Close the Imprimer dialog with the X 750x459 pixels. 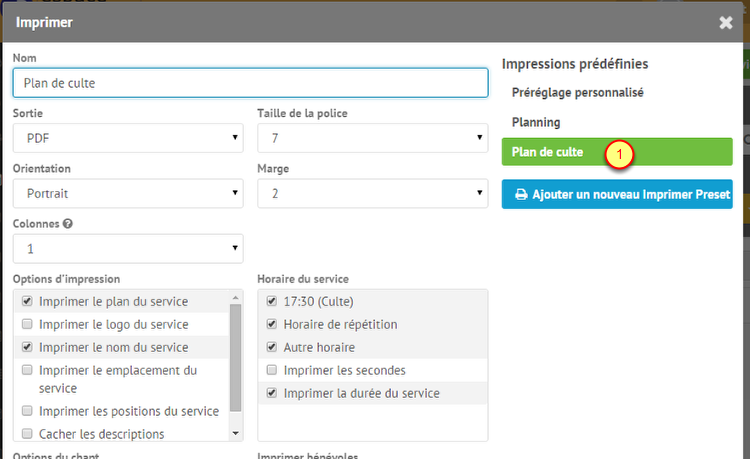click(x=726, y=22)
